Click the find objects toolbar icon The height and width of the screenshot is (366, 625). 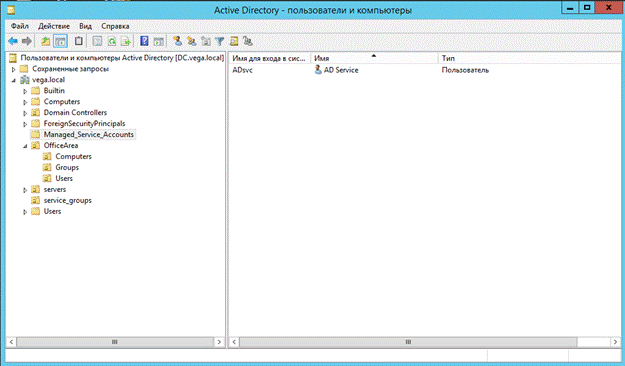coord(234,41)
